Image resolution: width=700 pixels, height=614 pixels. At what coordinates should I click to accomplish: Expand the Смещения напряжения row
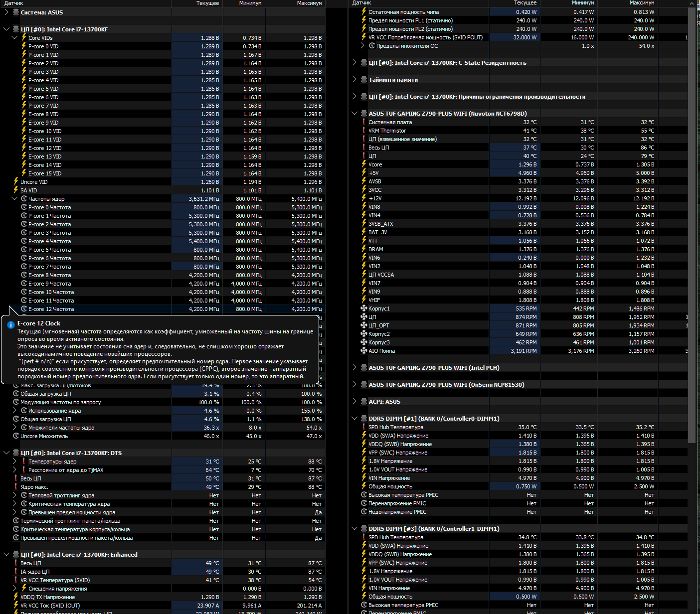pos(14,589)
